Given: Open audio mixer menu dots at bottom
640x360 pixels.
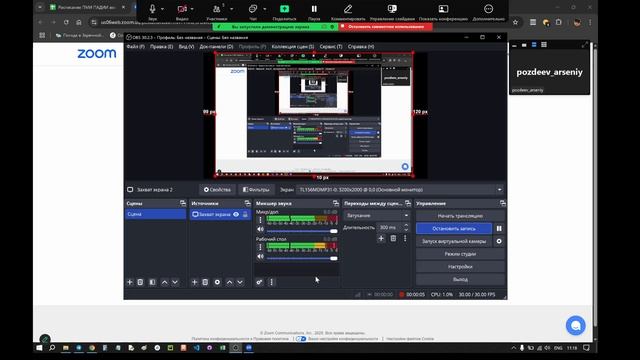Looking at the screenshot, I should (x=271, y=282).
